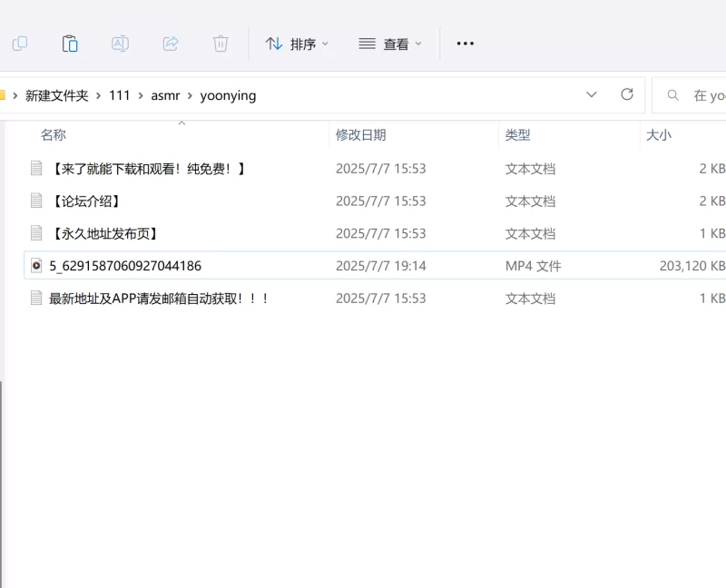Click the MP4 文件 type cell
Viewport: 726px width, 588px height.
click(x=533, y=266)
